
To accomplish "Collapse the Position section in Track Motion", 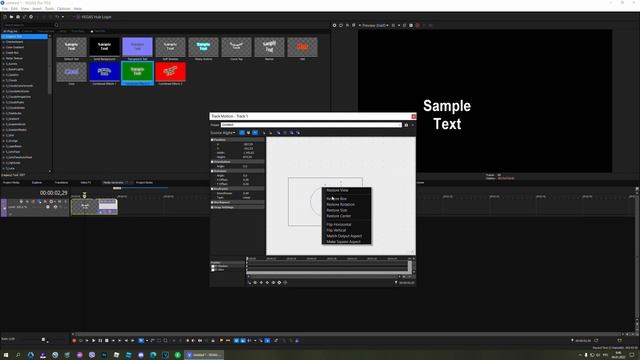I will pyautogui.click(x=213, y=140).
